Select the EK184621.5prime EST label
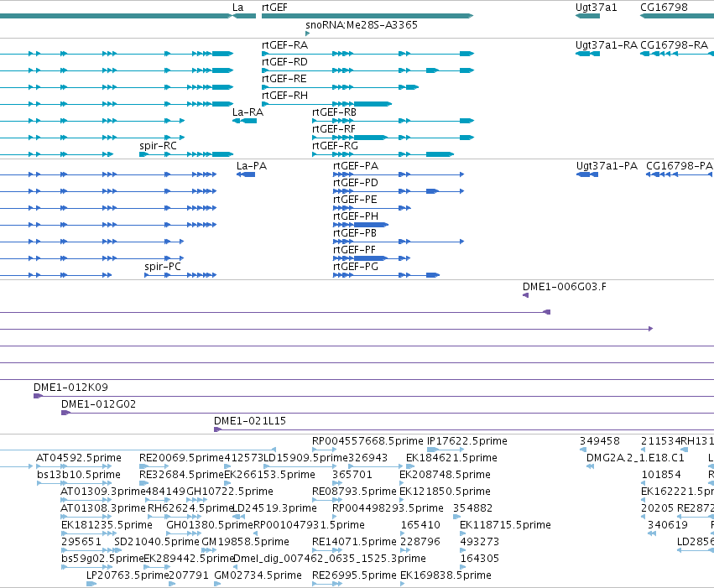 (451, 458)
